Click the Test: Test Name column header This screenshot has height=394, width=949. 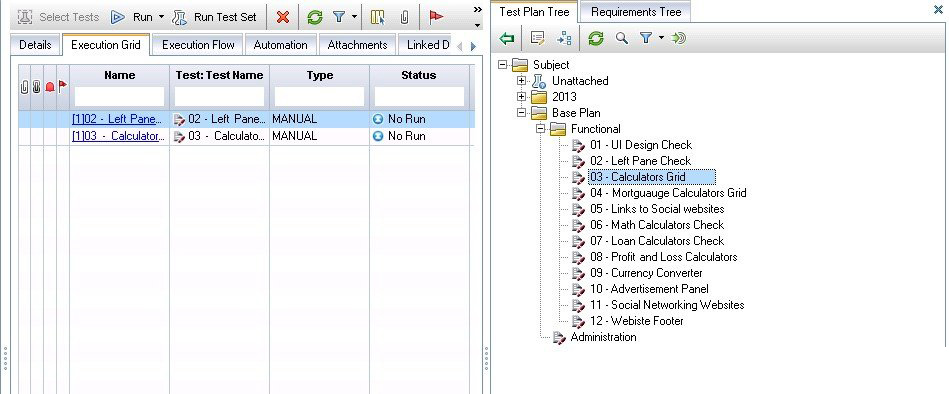219,75
